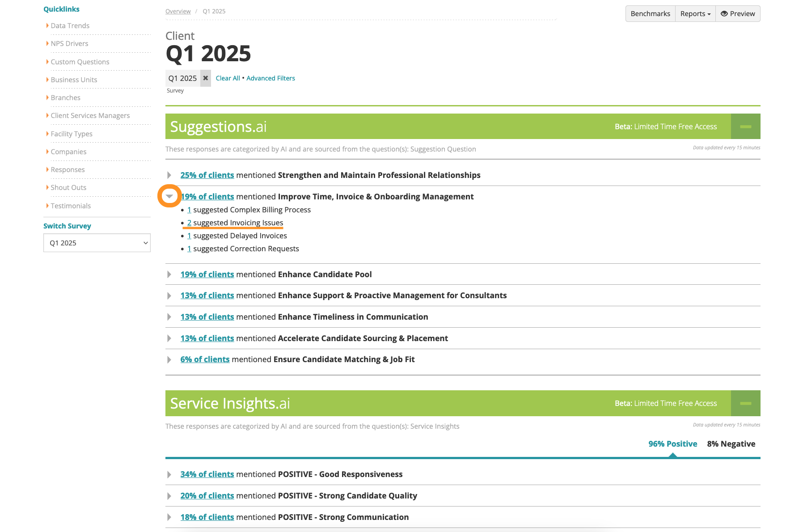Go to Client Services Managers quicklink

90,115
